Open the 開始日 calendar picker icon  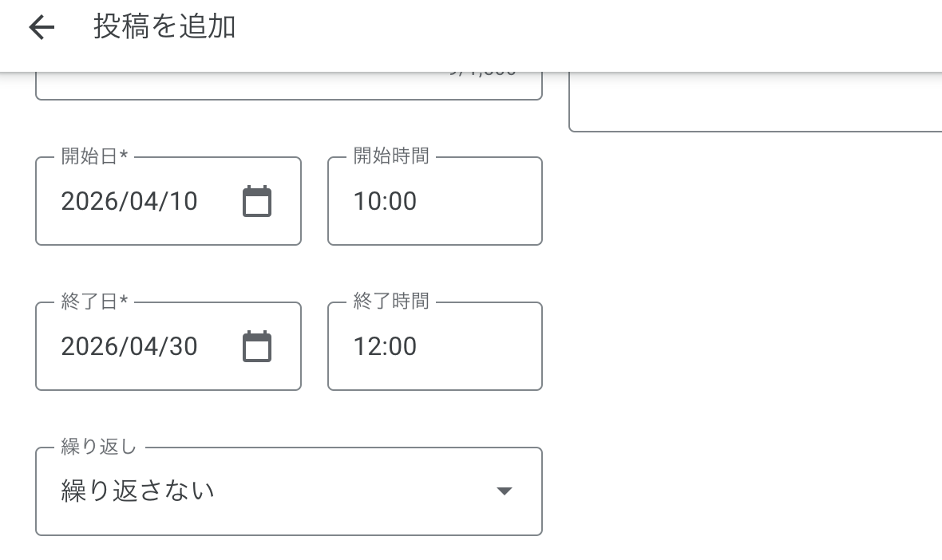pos(257,202)
